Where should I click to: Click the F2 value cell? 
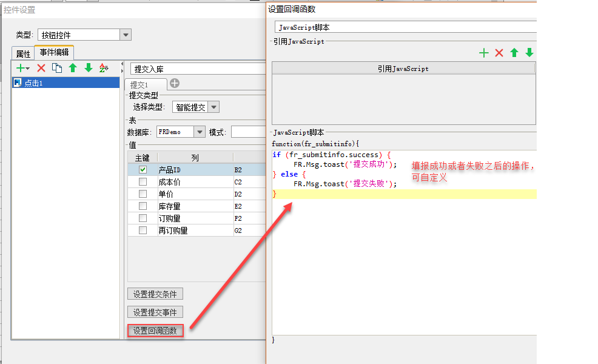249,218
